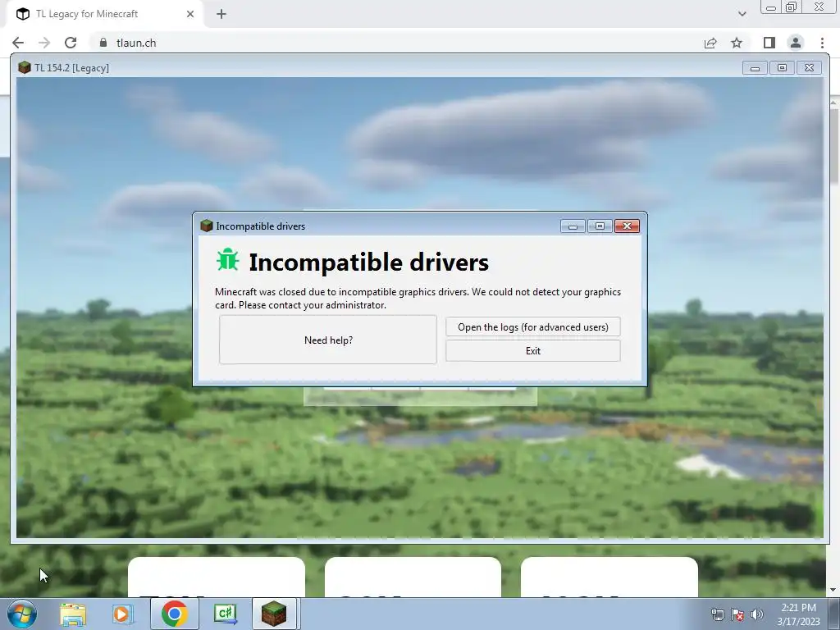Share this page icon in Chrome
Viewport: 840px width, 630px height.
(x=710, y=43)
